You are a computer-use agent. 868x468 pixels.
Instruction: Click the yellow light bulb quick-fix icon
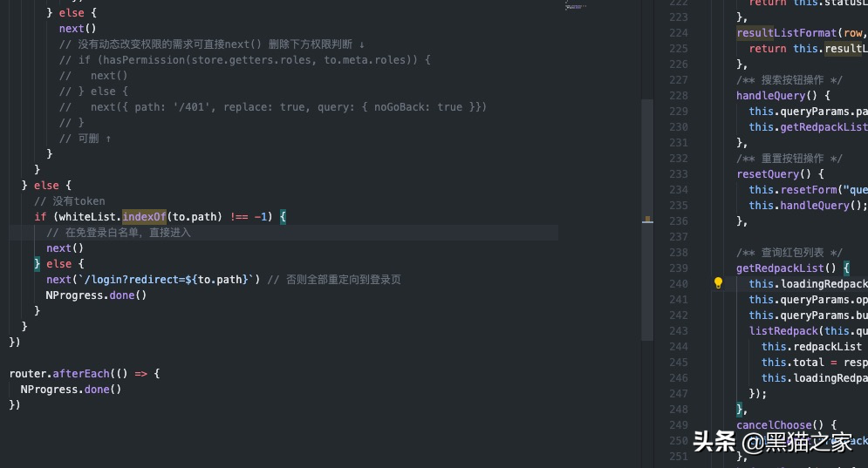[x=718, y=283]
